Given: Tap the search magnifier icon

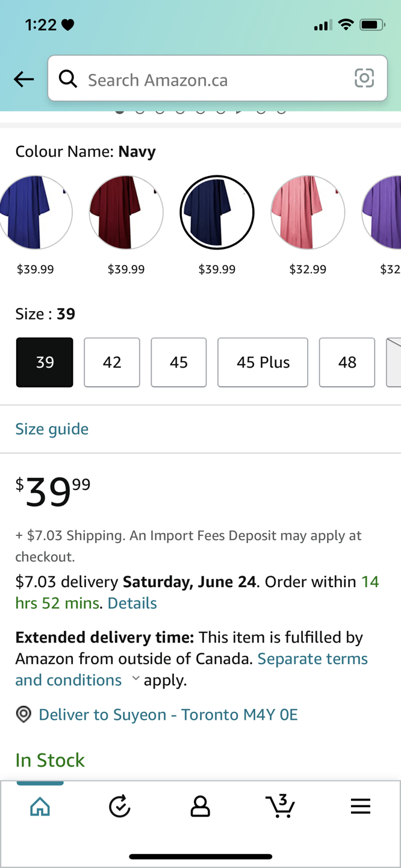Looking at the screenshot, I should 68,78.
